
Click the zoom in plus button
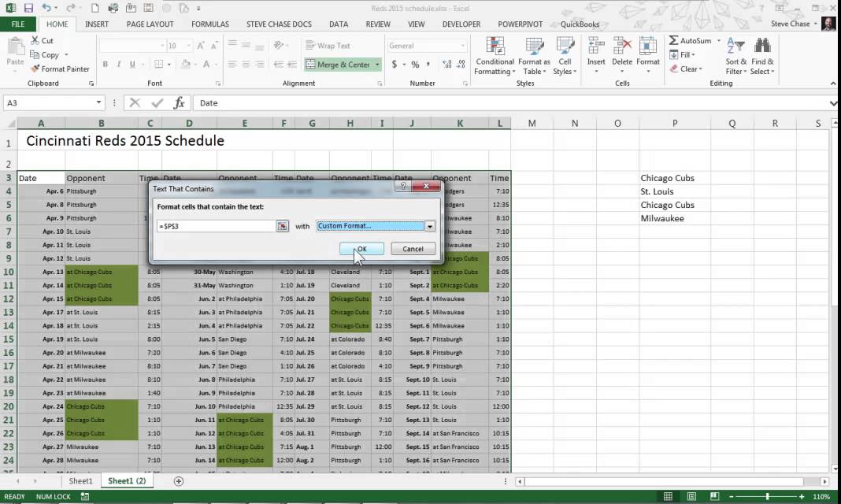coord(802,496)
